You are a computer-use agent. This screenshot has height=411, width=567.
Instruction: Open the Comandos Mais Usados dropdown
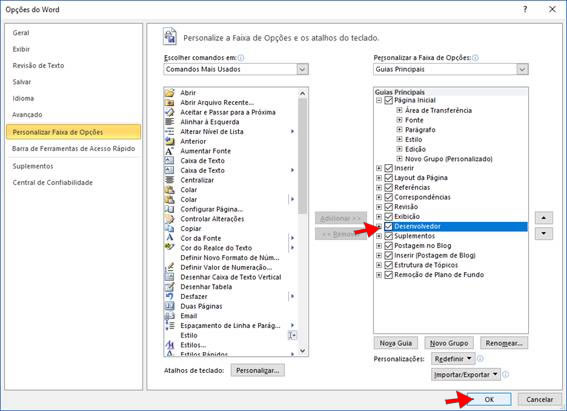[303, 69]
